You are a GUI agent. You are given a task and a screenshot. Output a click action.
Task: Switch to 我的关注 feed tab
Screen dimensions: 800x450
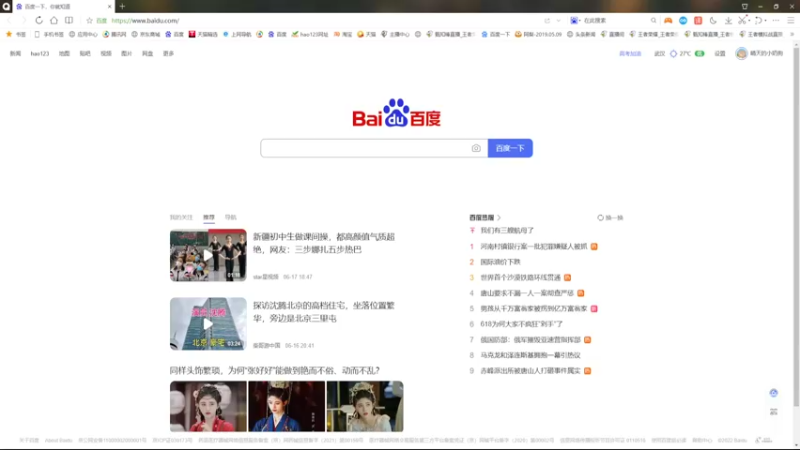pyautogui.click(x=181, y=217)
